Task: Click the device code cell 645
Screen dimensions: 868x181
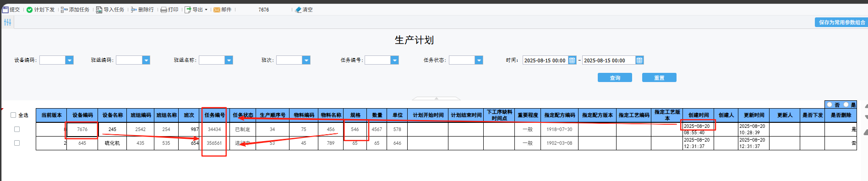Action: pos(82,143)
